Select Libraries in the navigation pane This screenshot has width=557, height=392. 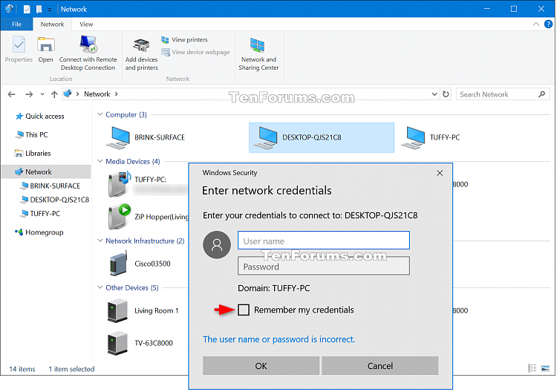pyautogui.click(x=33, y=154)
